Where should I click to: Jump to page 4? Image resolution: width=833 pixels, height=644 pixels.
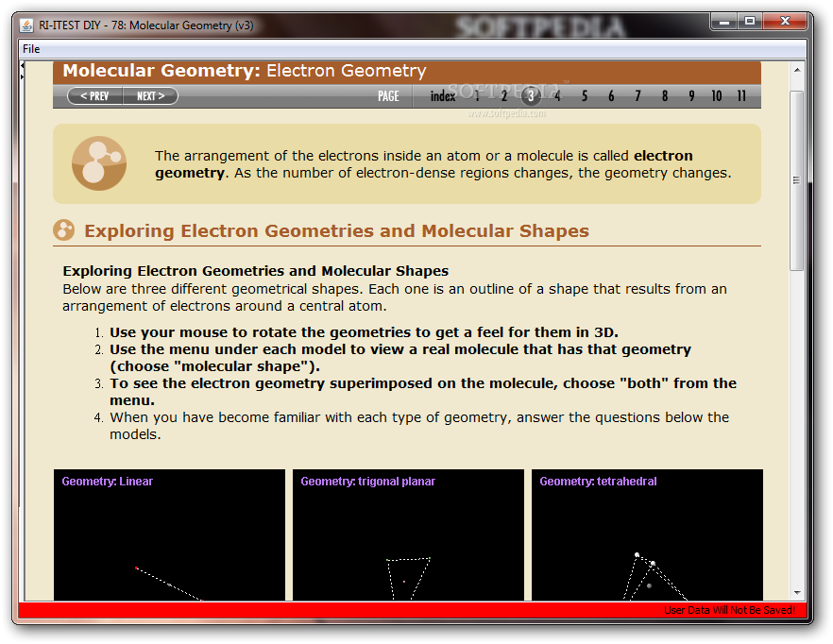[557, 96]
